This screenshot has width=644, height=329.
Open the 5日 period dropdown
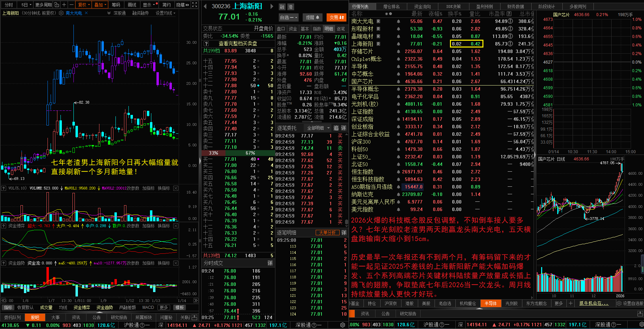tap(26, 5)
